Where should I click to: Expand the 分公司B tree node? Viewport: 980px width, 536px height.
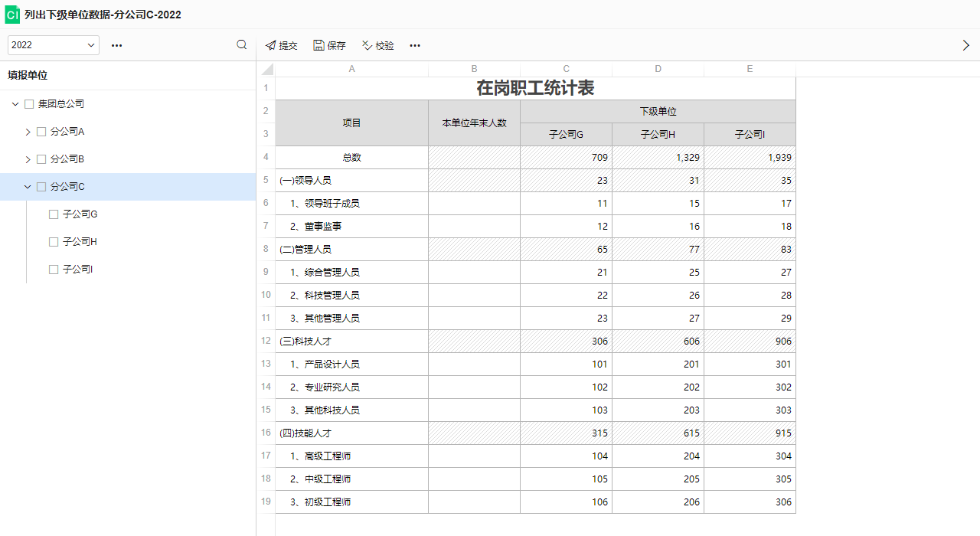[27, 159]
